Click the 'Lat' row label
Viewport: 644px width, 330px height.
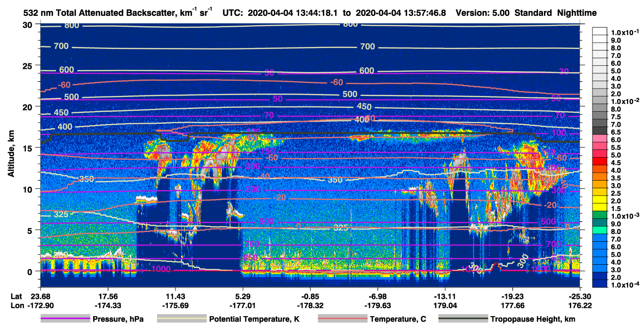pyautogui.click(x=15, y=297)
